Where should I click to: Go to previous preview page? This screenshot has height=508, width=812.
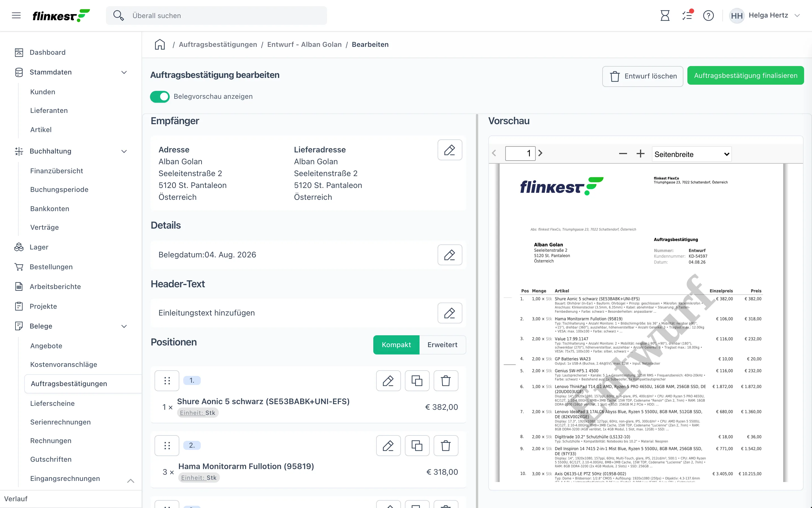494,153
